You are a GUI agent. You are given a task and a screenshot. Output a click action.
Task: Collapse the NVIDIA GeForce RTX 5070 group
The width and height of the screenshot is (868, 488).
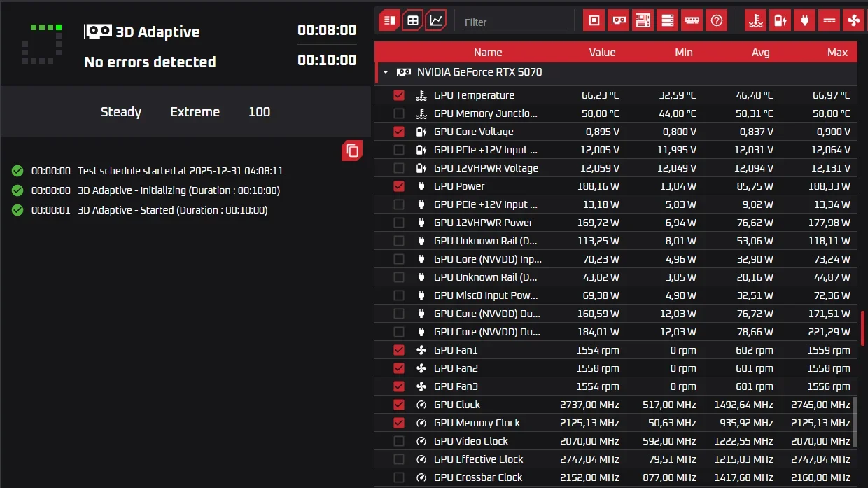(x=385, y=72)
